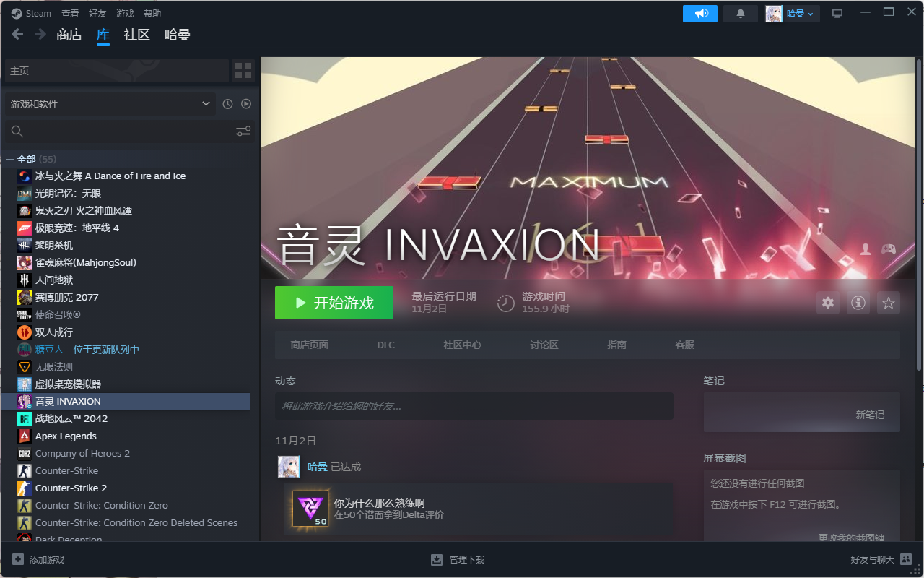Click the 新笔记 button
The height and width of the screenshot is (578, 924).
[870, 415]
